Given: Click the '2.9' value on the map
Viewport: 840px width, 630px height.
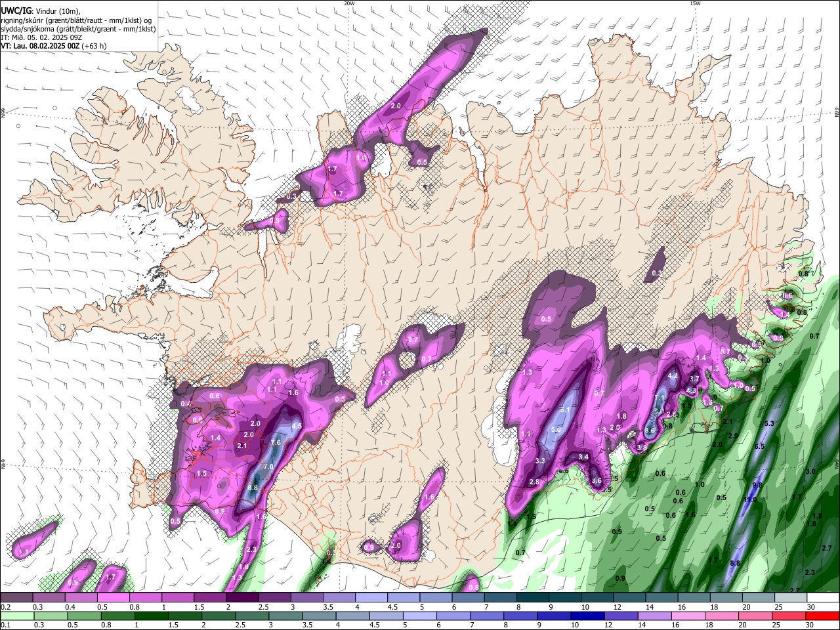Looking at the screenshot, I should point(733,436).
